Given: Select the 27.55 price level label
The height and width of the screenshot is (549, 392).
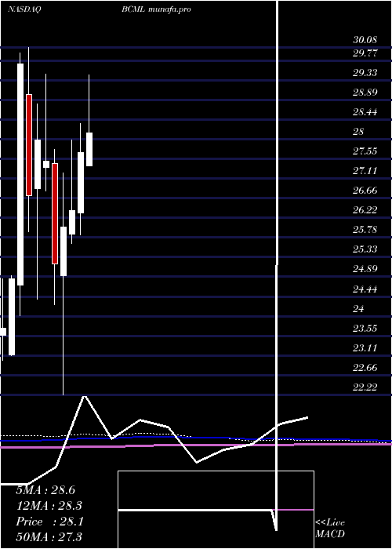Looking at the screenshot, I should [365, 151].
